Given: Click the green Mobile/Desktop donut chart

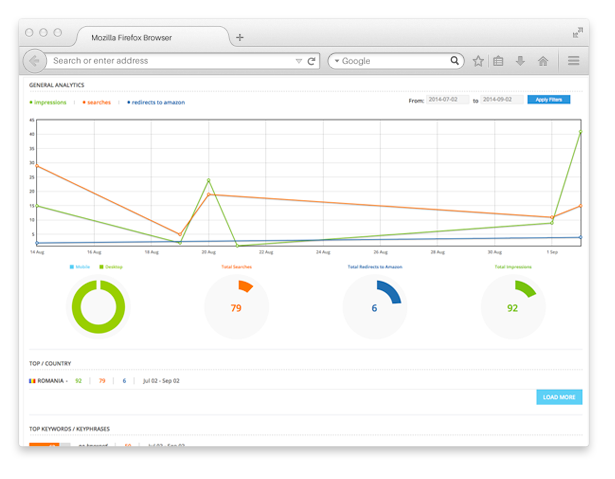Looking at the screenshot, I should (x=98, y=307).
